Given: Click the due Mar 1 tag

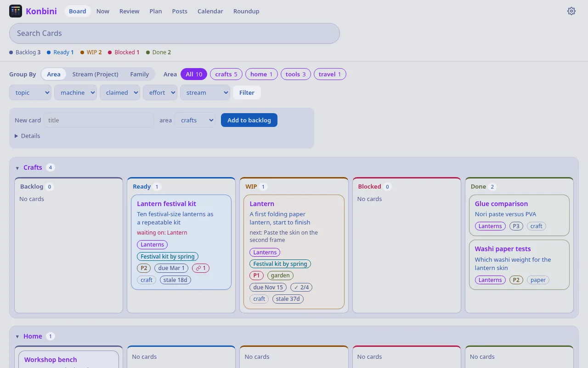Looking at the screenshot, I should pos(171,268).
